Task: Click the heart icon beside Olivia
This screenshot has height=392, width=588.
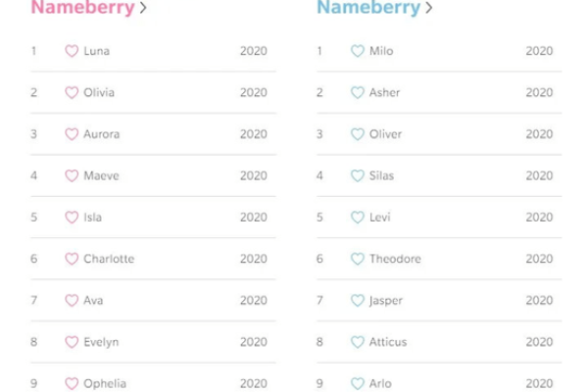Action: pos(72,93)
